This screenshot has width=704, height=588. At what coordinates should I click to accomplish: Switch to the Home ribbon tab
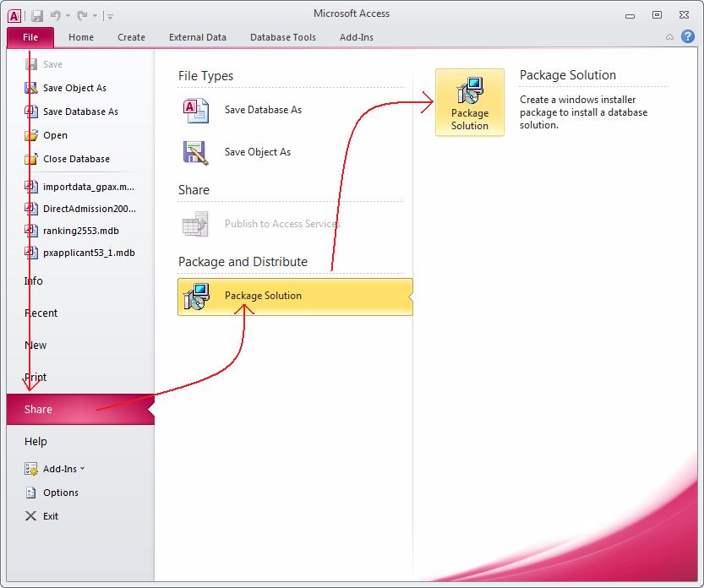click(x=81, y=37)
